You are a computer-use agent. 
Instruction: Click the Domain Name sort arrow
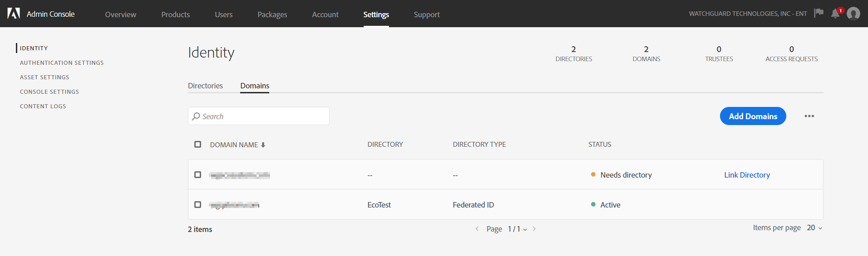pos(263,145)
